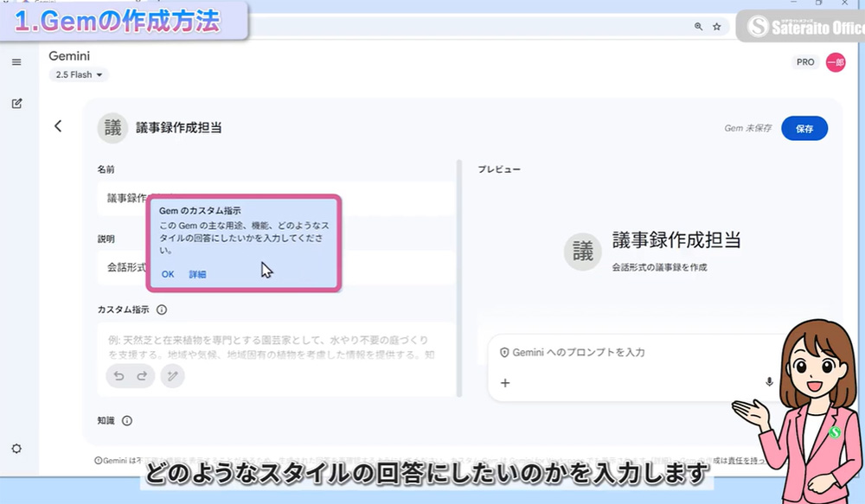Click preview text 会話形式の議事録を作成
Image resolution: width=865 pixels, height=504 pixels.
point(659,267)
